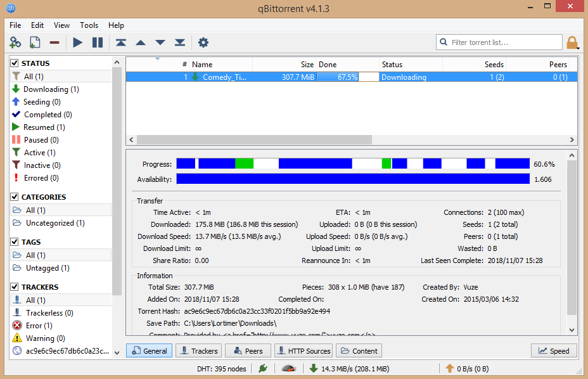Sort torrents by Name column
The height and width of the screenshot is (379, 588).
click(x=221, y=65)
